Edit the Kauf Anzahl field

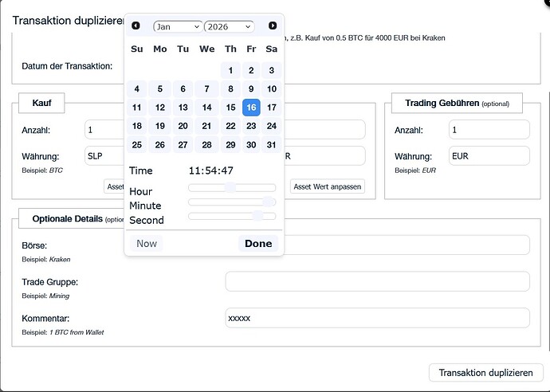click(x=104, y=130)
